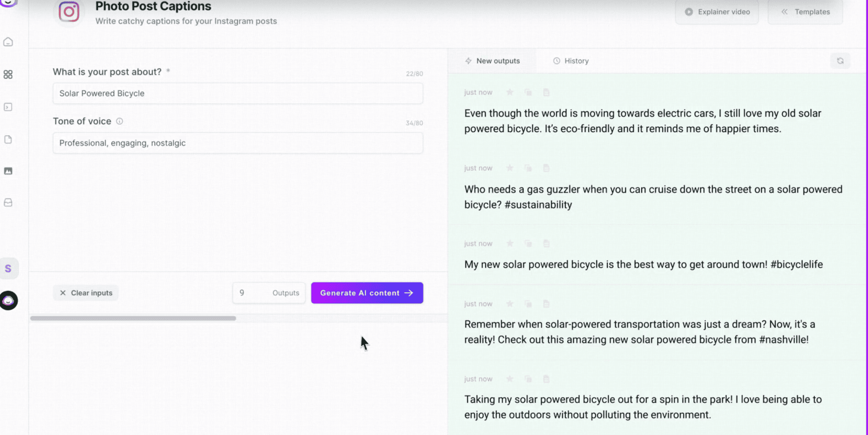Favorite the #bicyclelife caption output
Image resolution: width=868 pixels, height=435 pixels.
pyautogui.click(x=510, y=243)
